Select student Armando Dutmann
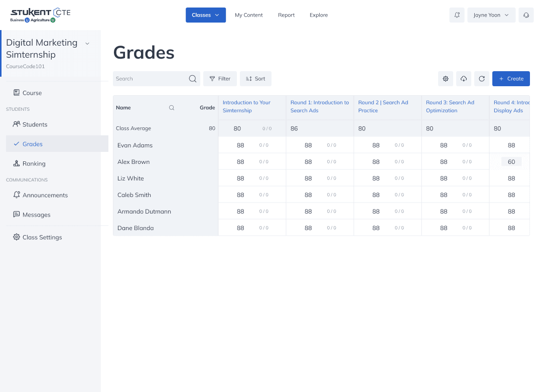This screenshot has width=542, height=392. click(144, 212)
